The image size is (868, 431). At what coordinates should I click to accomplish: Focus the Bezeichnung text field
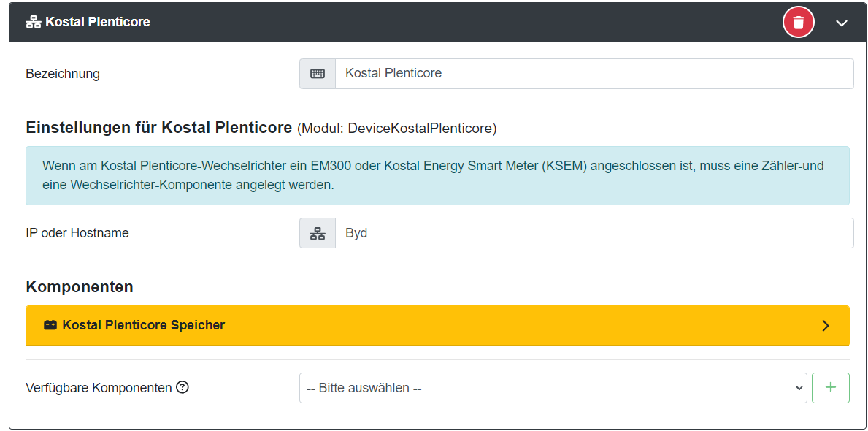[594, 74]
